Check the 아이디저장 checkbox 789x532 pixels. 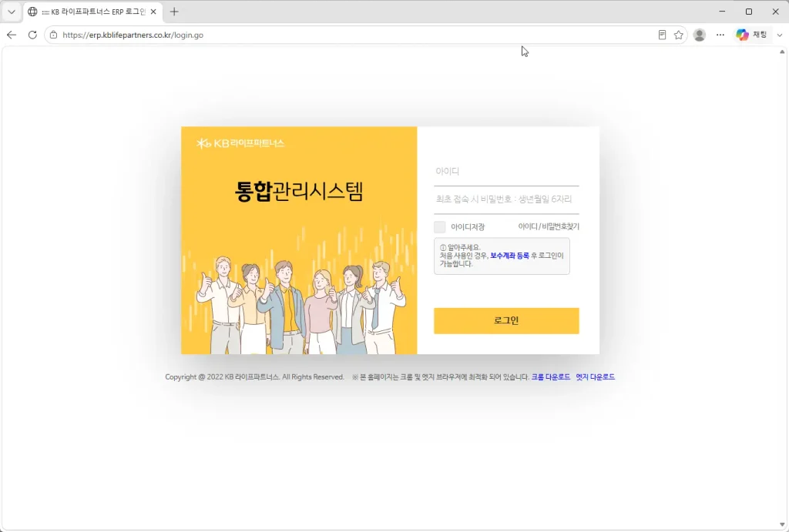click(440, 227)
